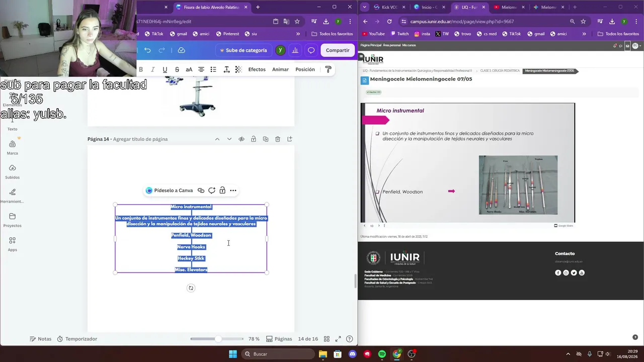Viewport: 644px width, 362px height.
Task: Open the Proyectos folder in Canva sidebar
Action: pyautogui.click(x=13, y=220)
